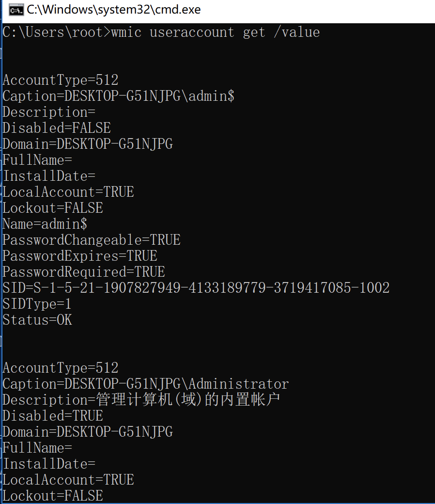Click the "PasswordChangeable=TRUE" line

(x=91, y=240)
